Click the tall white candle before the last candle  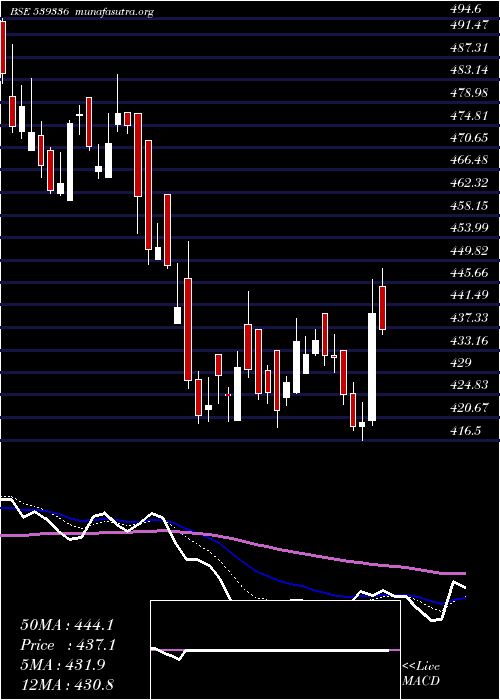pyautogui.click(x=372, y=367)
